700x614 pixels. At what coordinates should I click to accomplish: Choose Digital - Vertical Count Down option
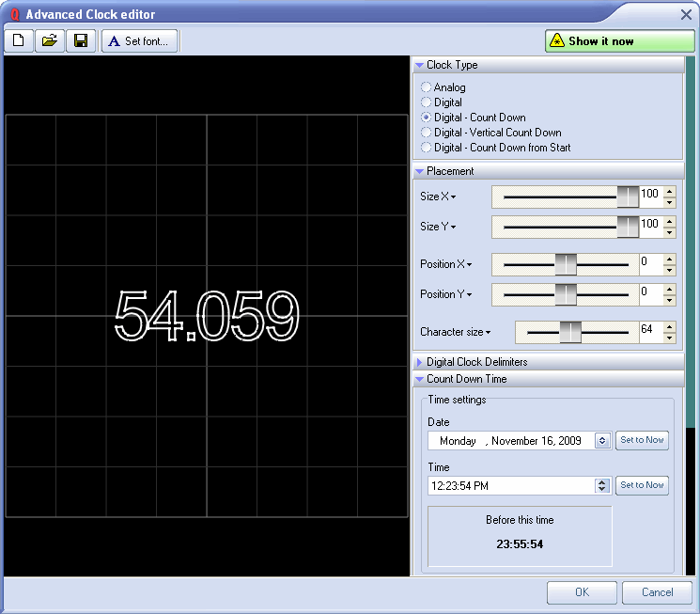(427, 133)
